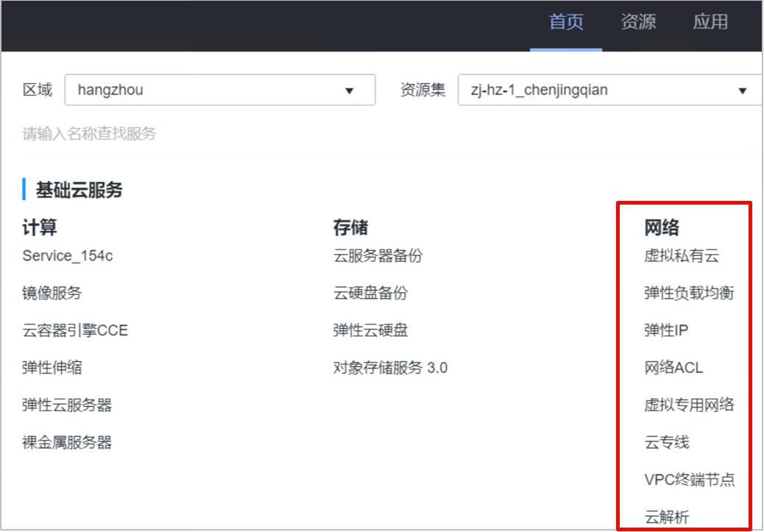Screen dimensions: 764x532
Task: Open the 区域 hangzhou dropdown
Action: [x=220, y=90]
